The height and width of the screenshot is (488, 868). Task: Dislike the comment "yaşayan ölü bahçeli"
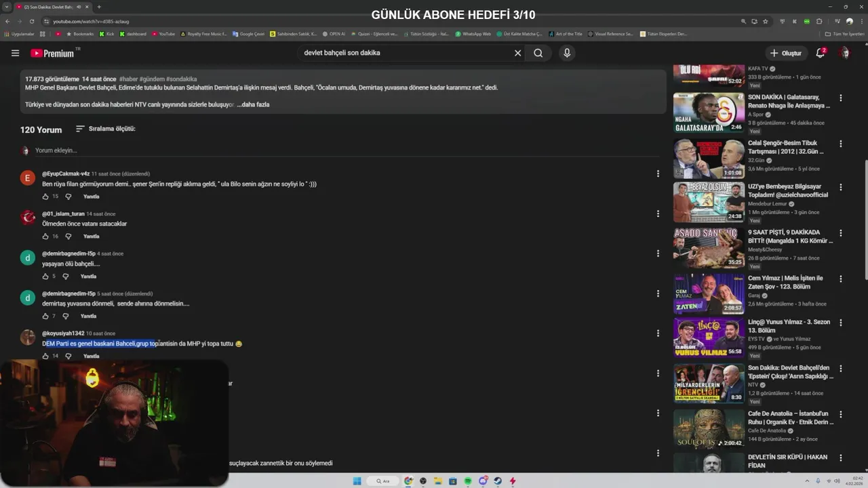66,277
